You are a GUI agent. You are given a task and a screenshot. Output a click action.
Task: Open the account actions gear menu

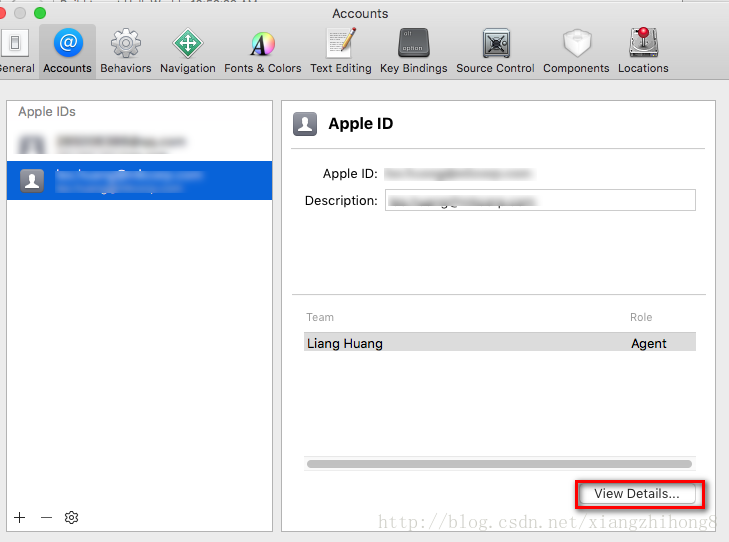(x=71, y=517)
